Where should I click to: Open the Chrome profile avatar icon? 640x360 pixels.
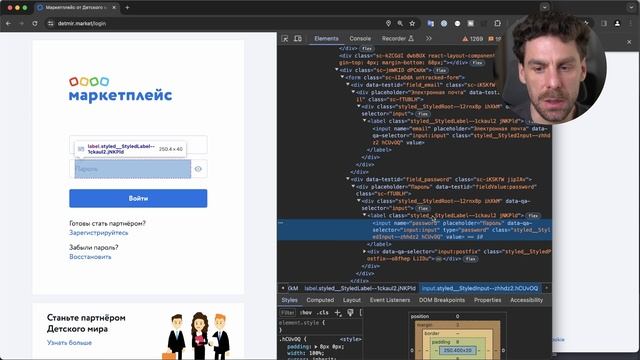tap(617, 24)
